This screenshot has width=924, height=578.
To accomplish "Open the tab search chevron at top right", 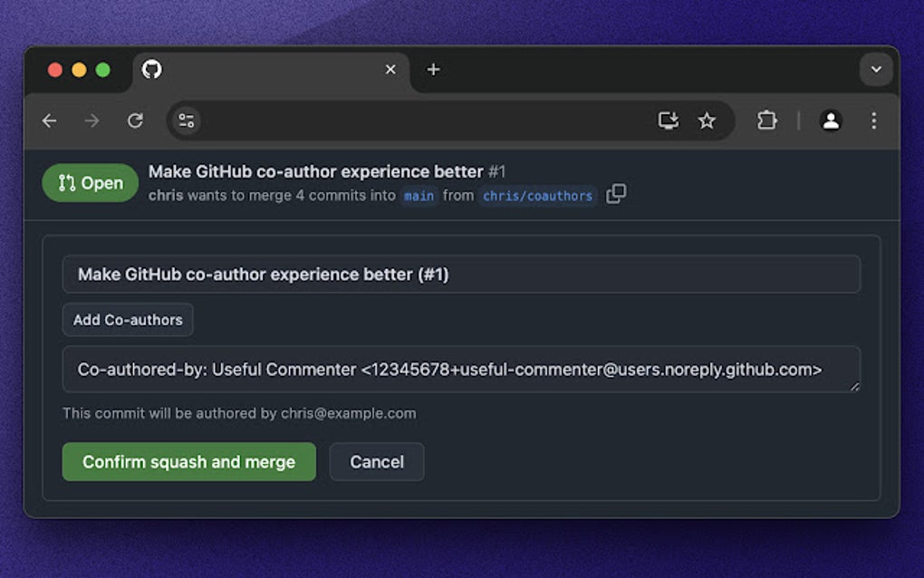I will 876,70.
